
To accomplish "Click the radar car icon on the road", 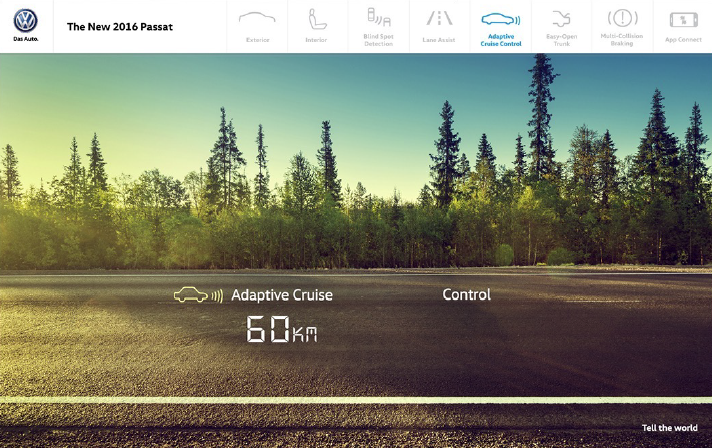I will 197,295.
